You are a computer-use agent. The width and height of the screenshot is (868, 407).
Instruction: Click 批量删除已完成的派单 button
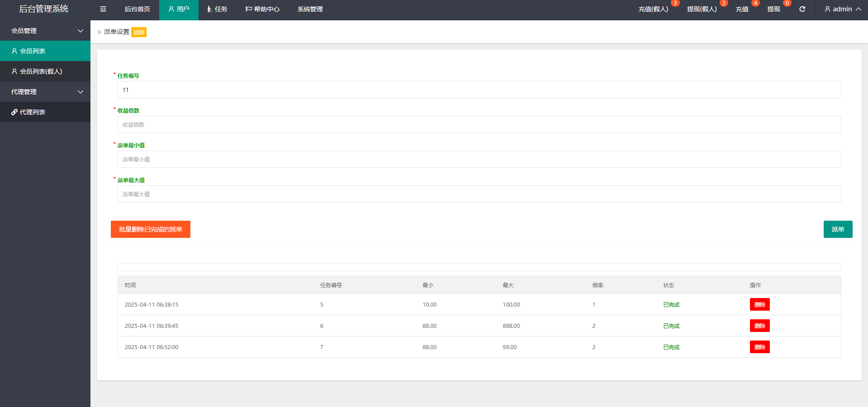(x=150, y=229)
